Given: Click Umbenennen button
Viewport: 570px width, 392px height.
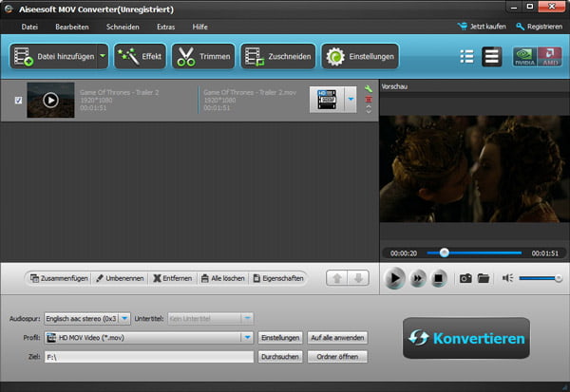Looking at the screenshot, I should pos(120,278).
